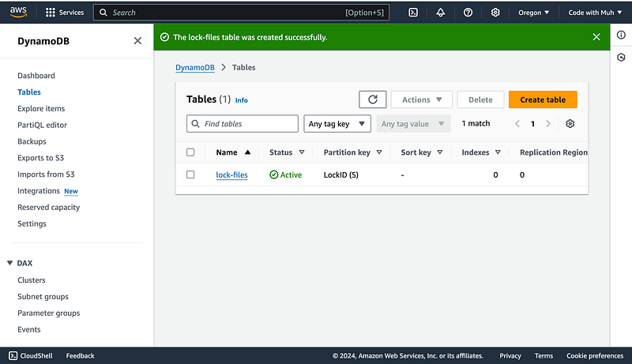Screen dimensions: 632x364
Task: Click DynamoDB breadcrumb link
Action: (195, 68)
